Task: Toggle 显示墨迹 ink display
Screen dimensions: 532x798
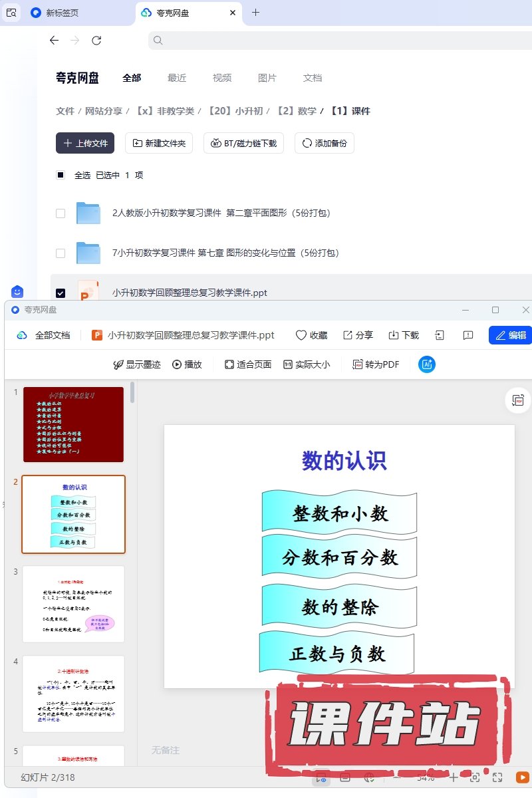Action: click(x=119, y=364)
